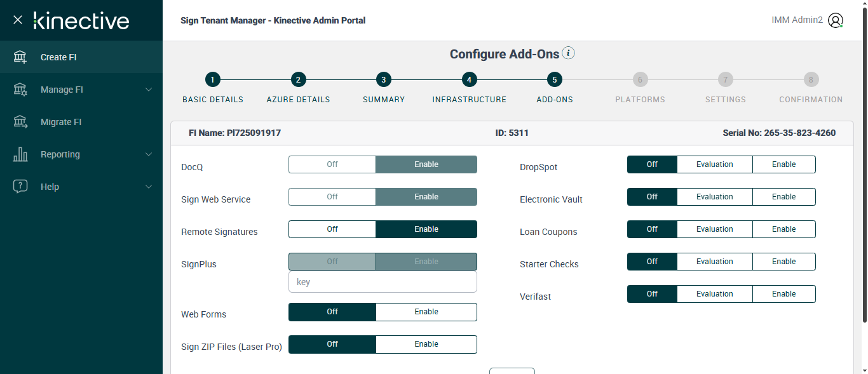This screenshot has height=374, width=868.
Task: Click the AZURE DETAILS step label
Action: point(298,100)
